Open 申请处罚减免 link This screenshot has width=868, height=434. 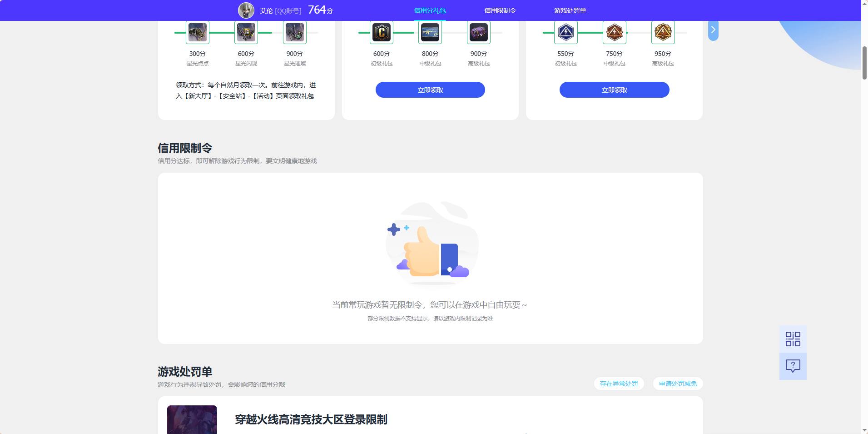coord(678,384)
